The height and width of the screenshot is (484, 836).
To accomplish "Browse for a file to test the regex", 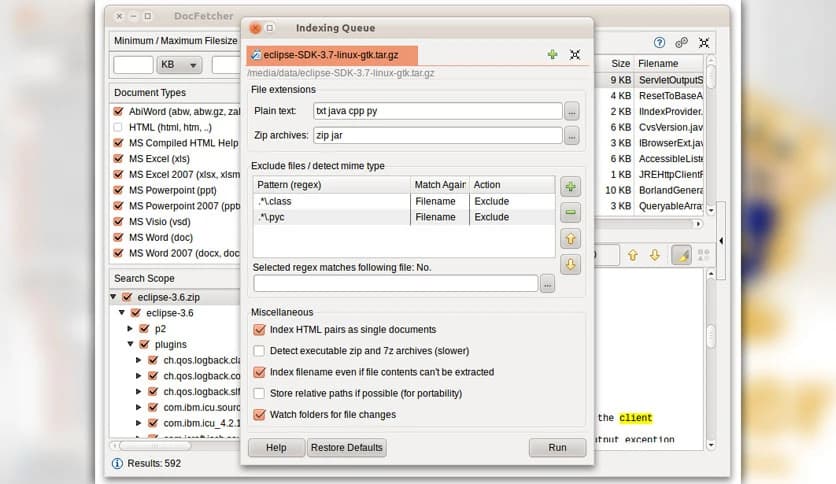I will click(x=548, y=284).
